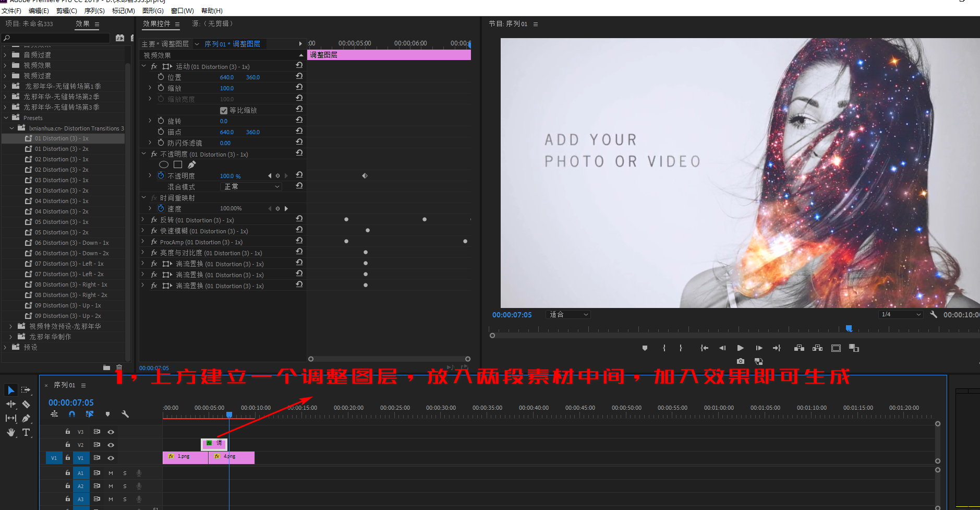
Task: Select the Selection arrow tool
Action: [x=11, y=390]
